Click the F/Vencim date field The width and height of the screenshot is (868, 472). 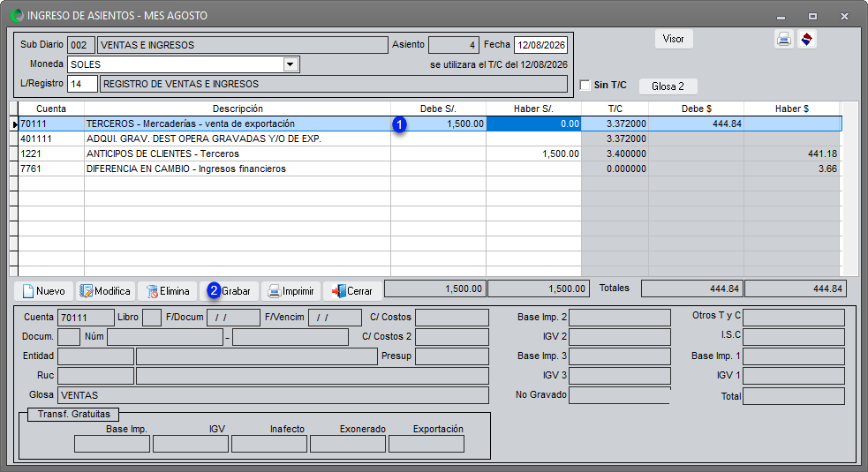(335, 318)
